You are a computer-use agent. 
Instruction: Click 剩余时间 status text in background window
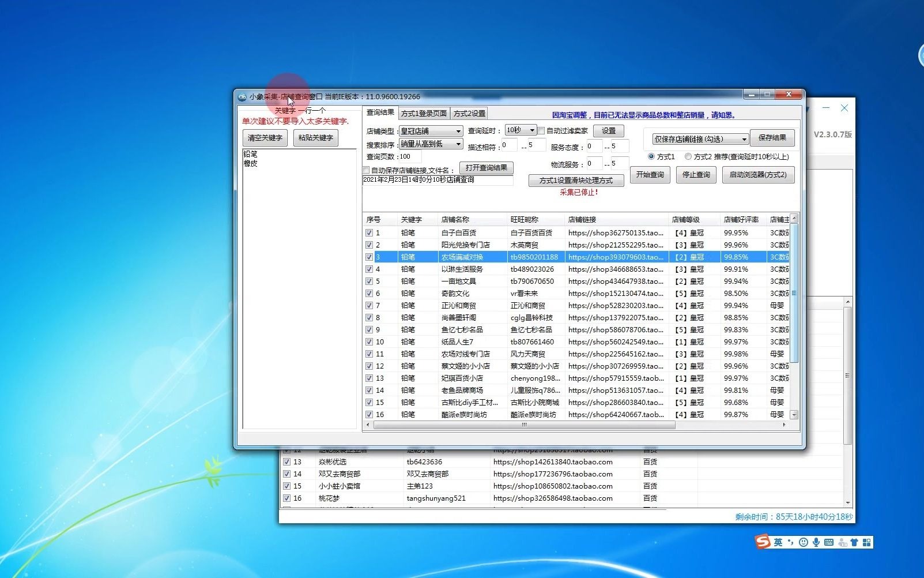[794, 517]
